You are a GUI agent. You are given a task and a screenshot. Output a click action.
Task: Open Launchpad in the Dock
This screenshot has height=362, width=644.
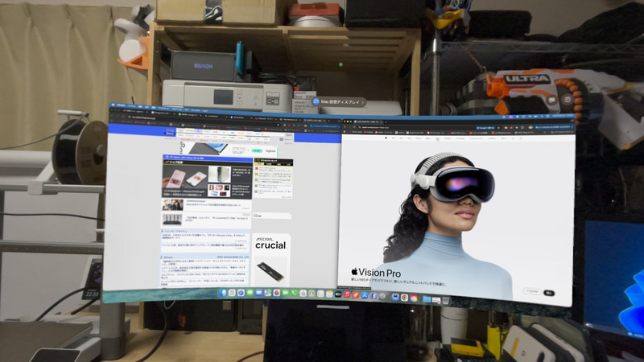pyautogui.click(x=232, y=293)
